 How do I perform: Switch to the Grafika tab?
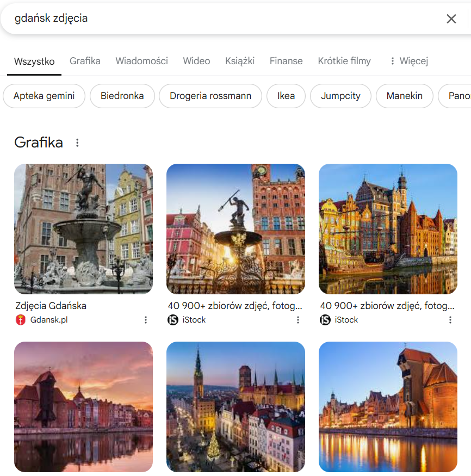pyautogui.click(x=85, y=61)
